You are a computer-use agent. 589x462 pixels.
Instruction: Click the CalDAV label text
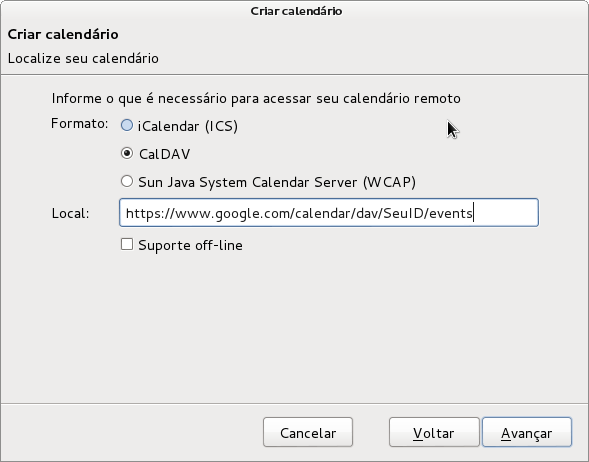point(165,154)
